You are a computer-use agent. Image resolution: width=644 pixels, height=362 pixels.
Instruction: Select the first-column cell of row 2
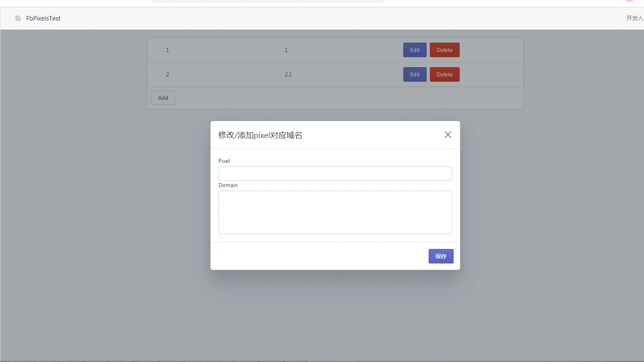(x=167, y=74)
